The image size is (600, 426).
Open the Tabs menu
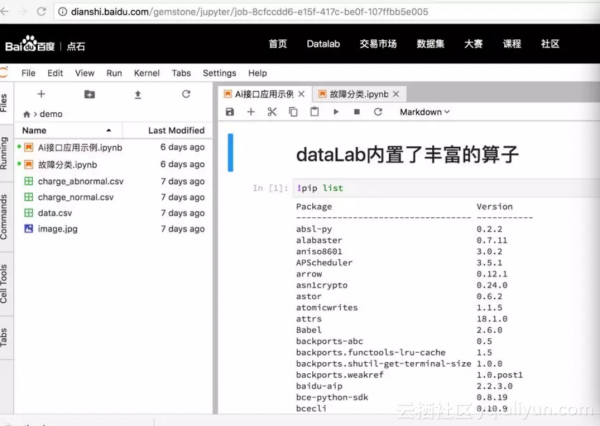[181, 73]
